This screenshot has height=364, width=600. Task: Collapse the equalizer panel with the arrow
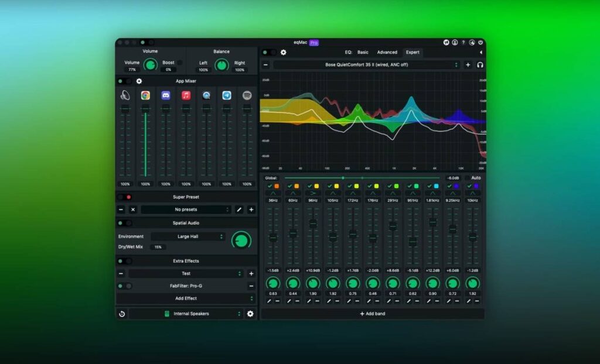481,53
